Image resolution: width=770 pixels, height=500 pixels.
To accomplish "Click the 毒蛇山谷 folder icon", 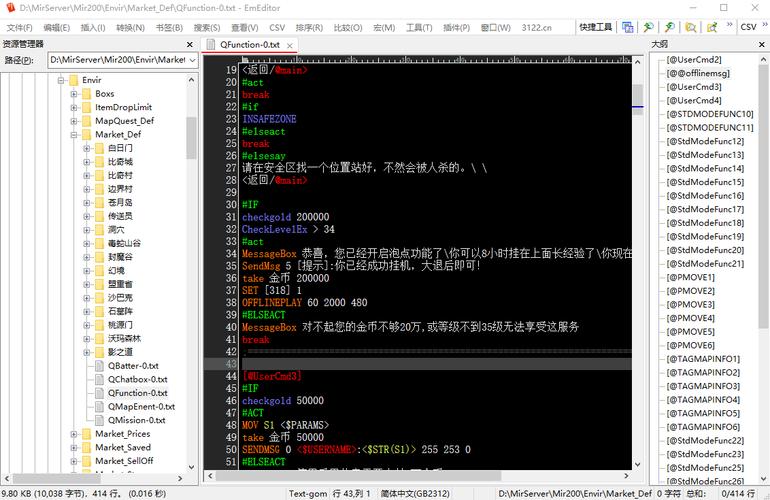I will coord(100,244).
